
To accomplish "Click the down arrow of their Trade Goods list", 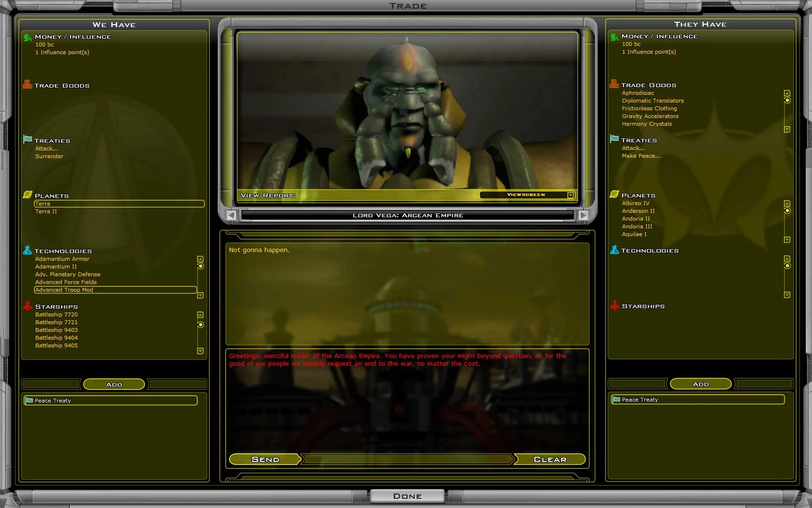I will pyautogui.click(x=787, y=130).
